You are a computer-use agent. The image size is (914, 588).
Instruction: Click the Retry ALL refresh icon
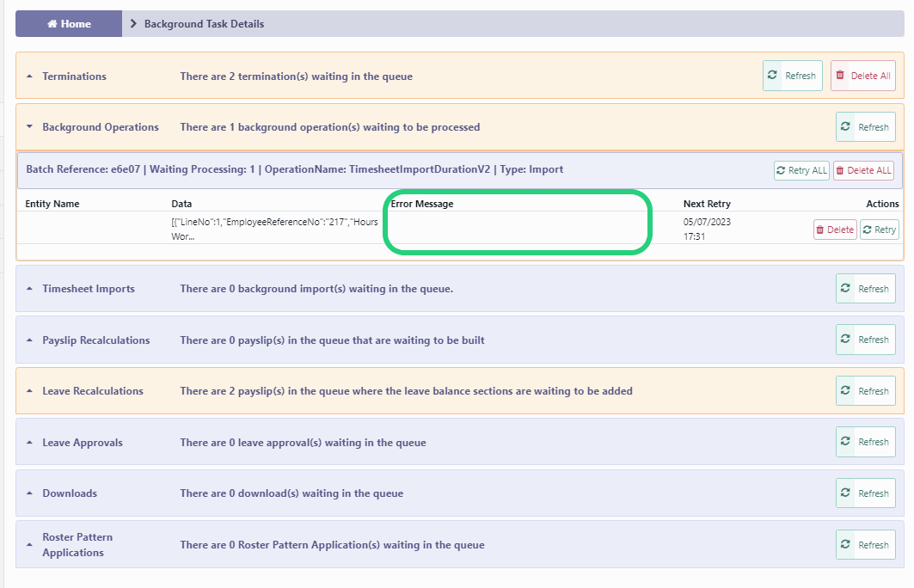781,170
